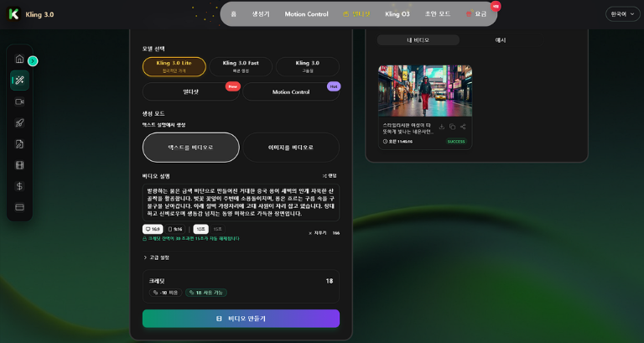This screenshot has width=644, height=343.
Task: Click the New badge on 멀티샷
Action: point(233,86)
